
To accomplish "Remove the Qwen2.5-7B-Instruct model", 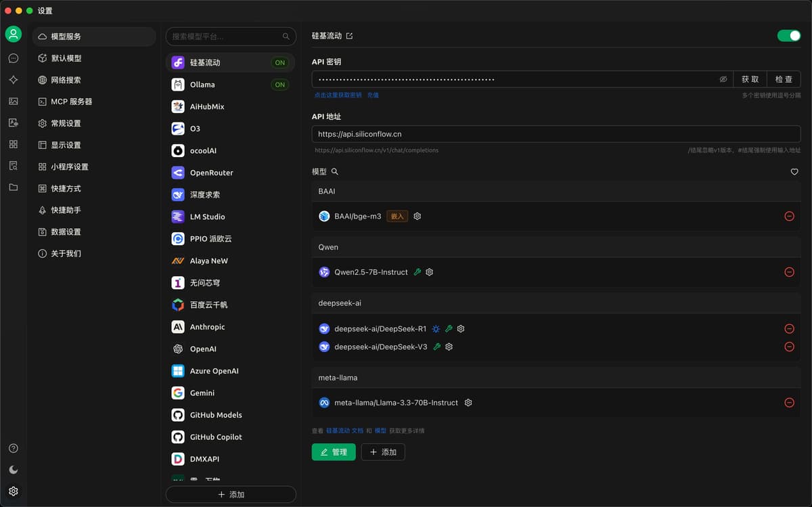I will [789, 272].
